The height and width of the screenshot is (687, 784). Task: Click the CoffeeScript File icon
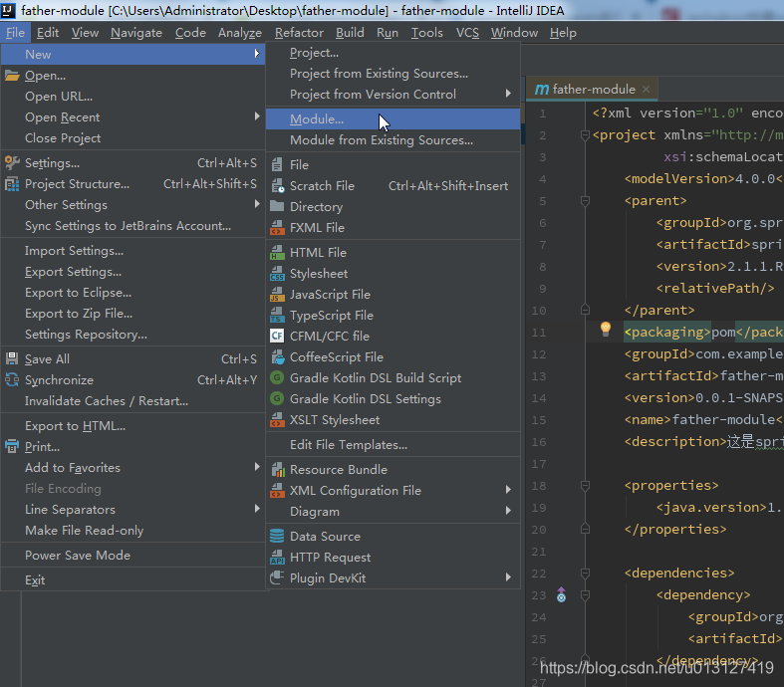coord(278,356)
